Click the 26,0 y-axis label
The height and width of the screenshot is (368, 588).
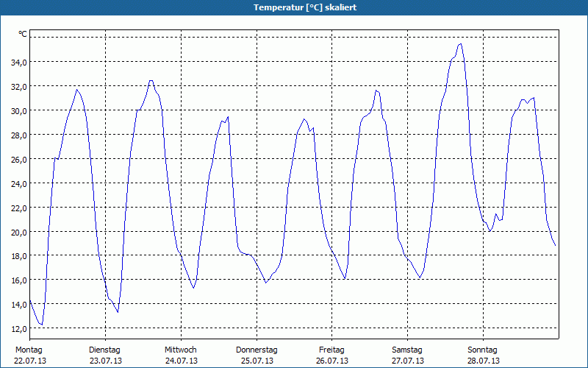(x=19, y=159)
